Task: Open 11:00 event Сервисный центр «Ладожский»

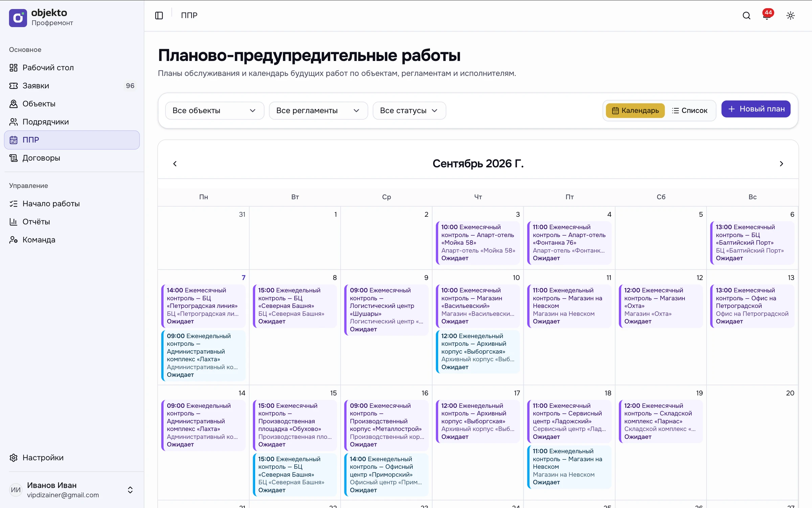Action: point(569,421)
